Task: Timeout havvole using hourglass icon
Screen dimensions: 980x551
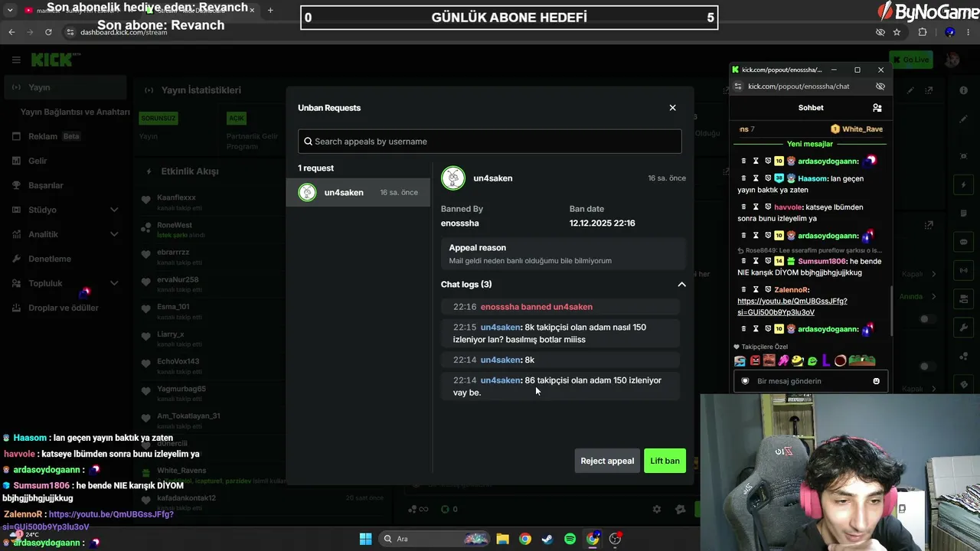Action: (756, 207)
